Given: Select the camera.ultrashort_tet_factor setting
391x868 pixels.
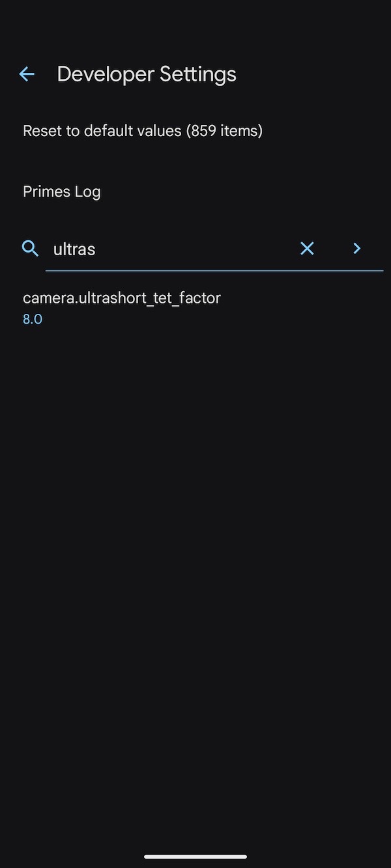Looking at the screenshot, I should point(122,298).
